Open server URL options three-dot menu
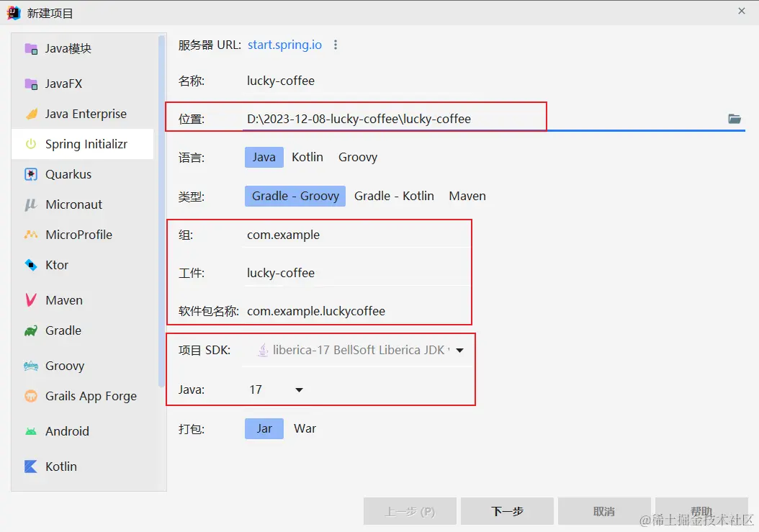 coord(336,45)
